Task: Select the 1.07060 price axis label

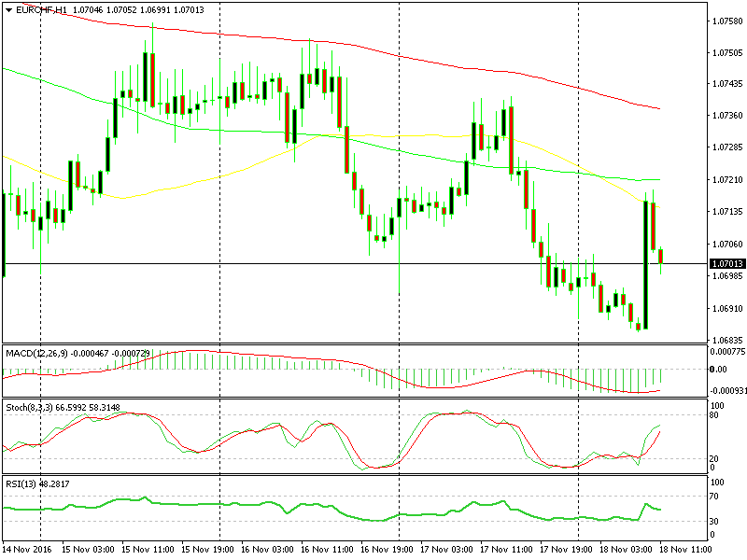Action: point(727,244)
